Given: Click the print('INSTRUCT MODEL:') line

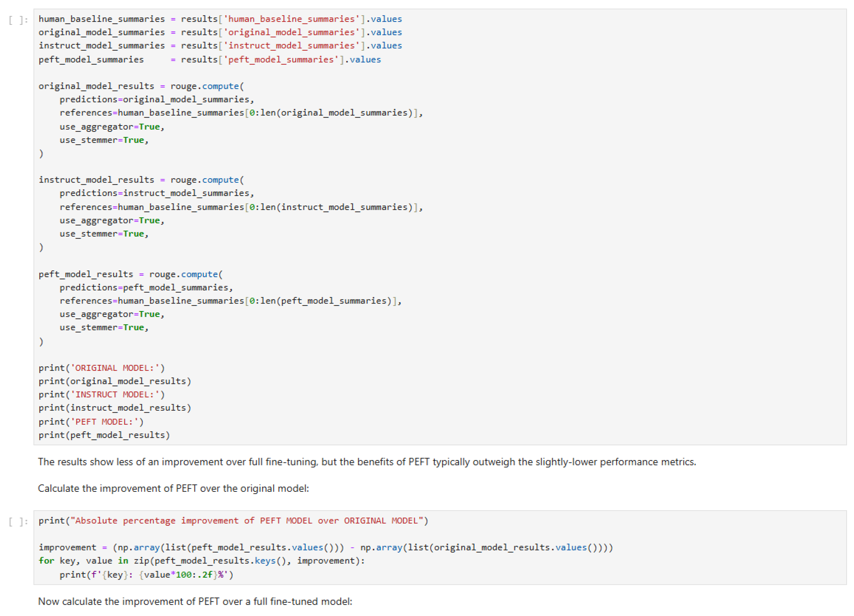Looking at the screenshot, I should pyautogui.click(x=102, y=394).
